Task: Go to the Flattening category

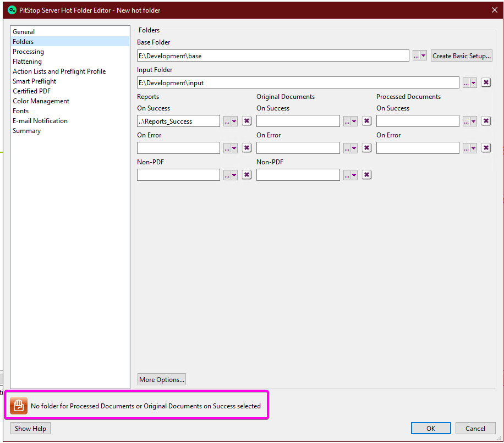Action: point(70,62)
